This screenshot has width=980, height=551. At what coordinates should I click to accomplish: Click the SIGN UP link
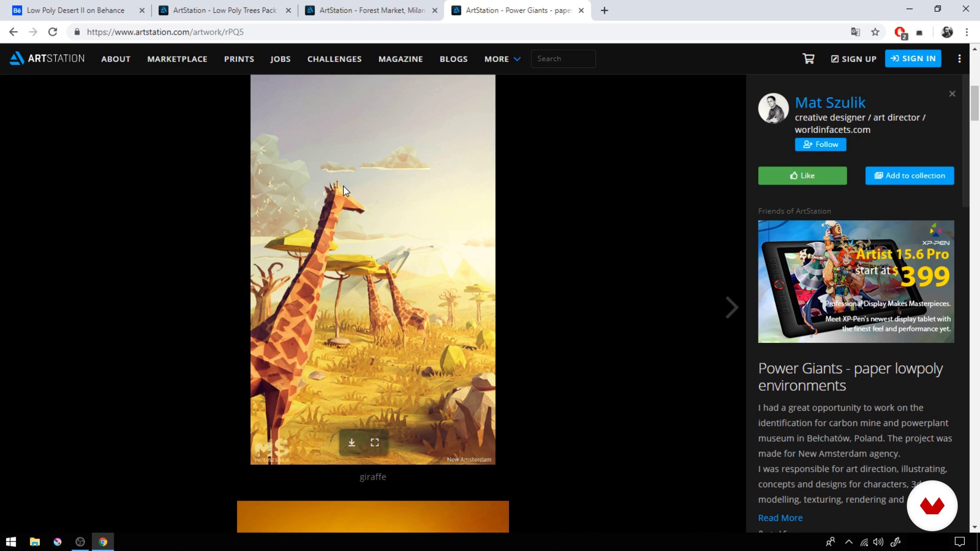click(x=853, y=59)
